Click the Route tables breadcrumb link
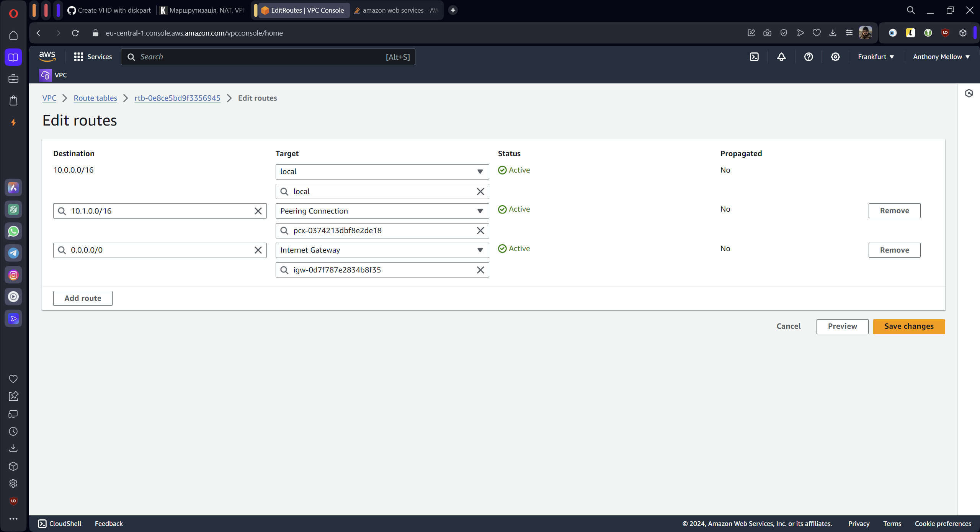Image resolution: width=980 pixels, height=532 pixels. [95, 98]
